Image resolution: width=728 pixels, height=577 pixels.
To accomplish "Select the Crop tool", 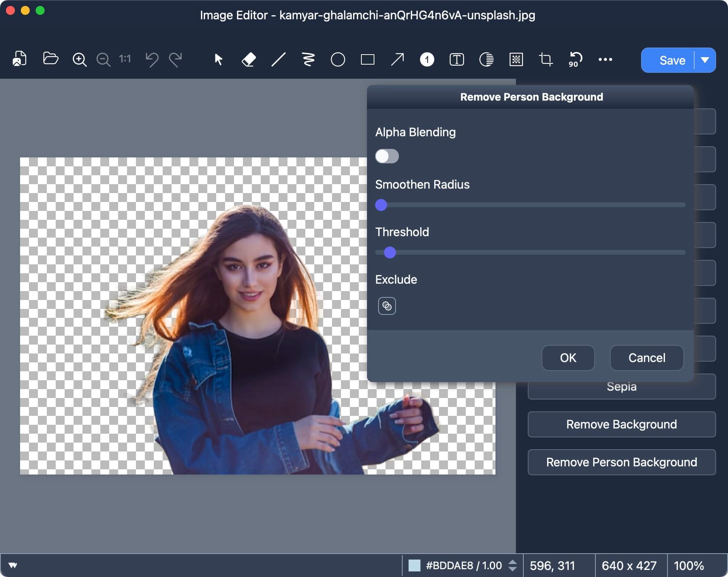I will coord(545,59).
